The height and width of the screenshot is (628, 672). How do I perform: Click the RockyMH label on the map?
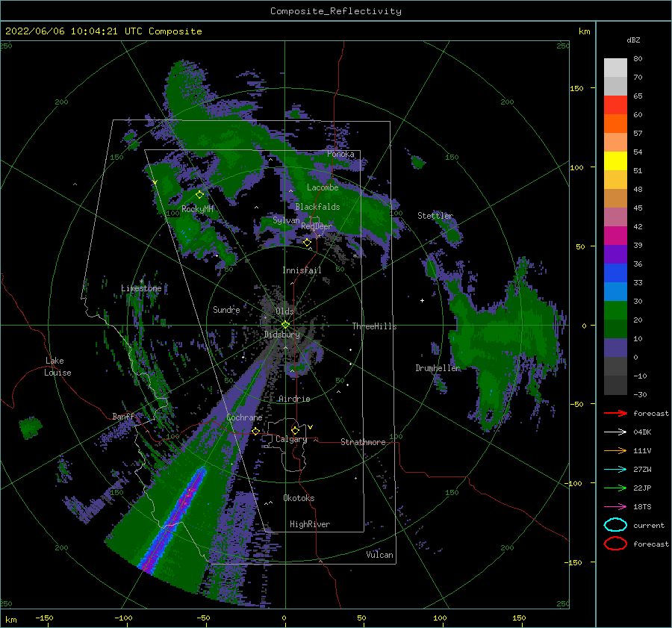(x=197, y=209)
